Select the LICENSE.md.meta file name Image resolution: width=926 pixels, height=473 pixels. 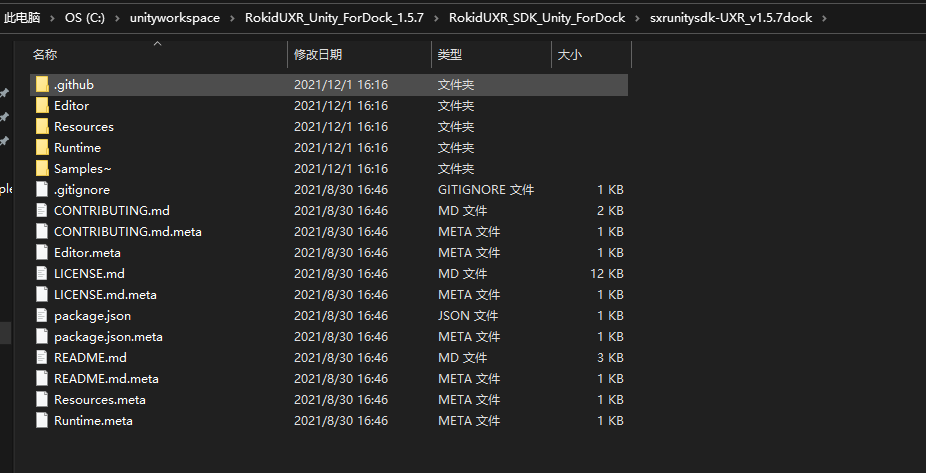point(105,294)
